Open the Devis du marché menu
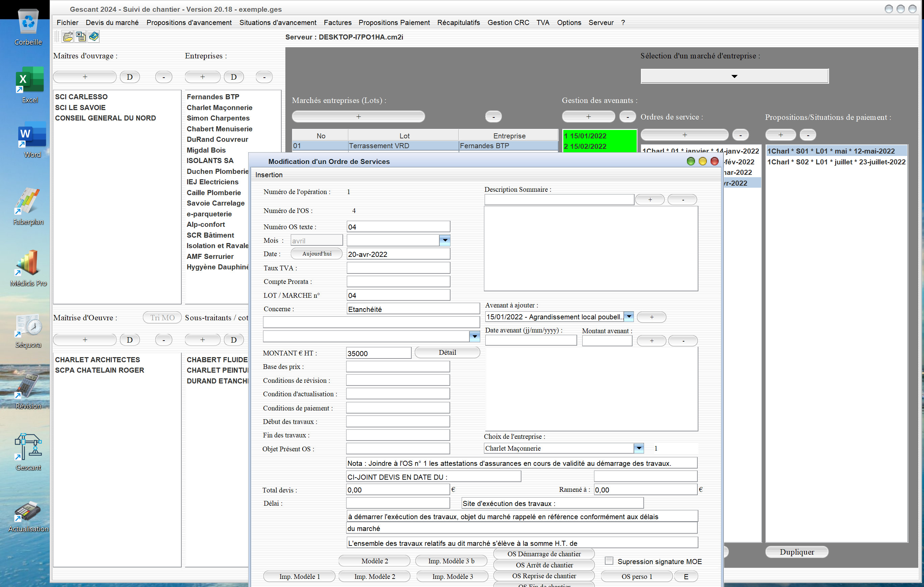 [x=112, y=23]
